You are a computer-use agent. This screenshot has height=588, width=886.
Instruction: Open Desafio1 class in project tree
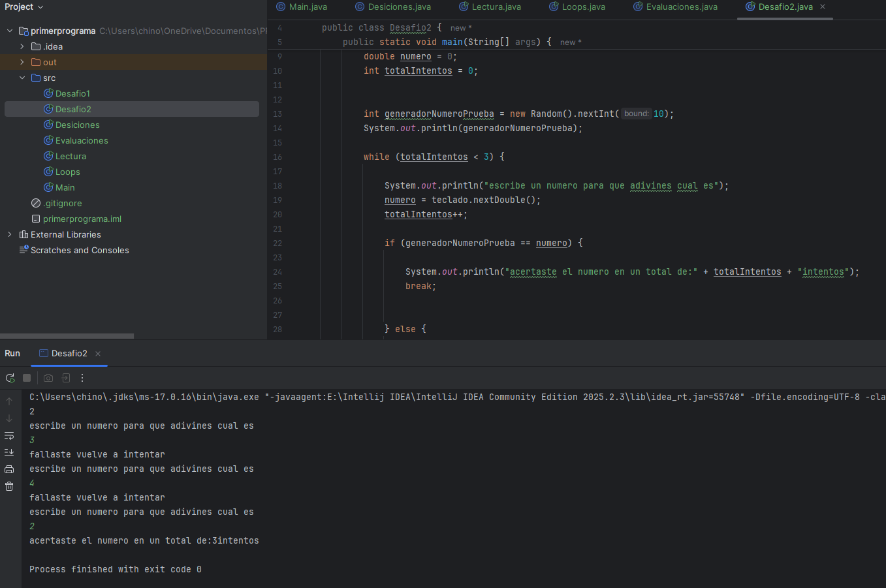tap(72, 93)
